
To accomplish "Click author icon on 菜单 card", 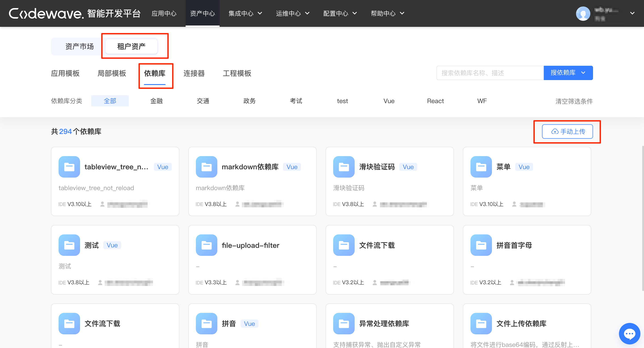I will 514,204.
